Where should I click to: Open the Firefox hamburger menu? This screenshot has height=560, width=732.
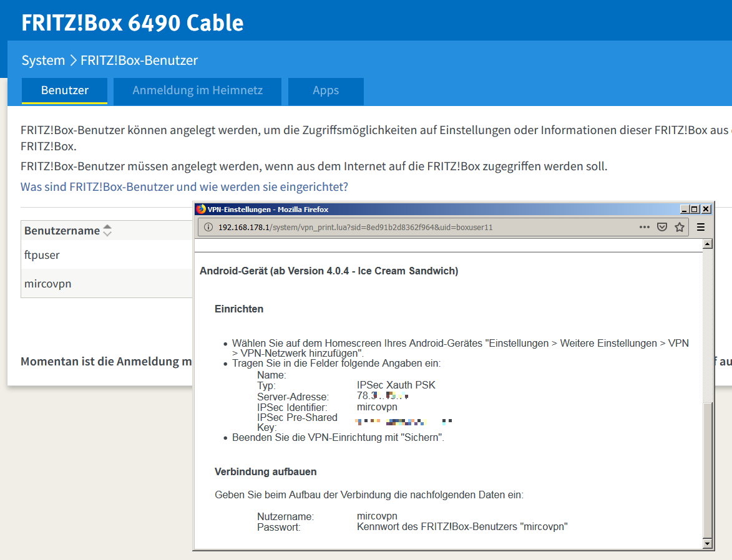click(701, 228)
